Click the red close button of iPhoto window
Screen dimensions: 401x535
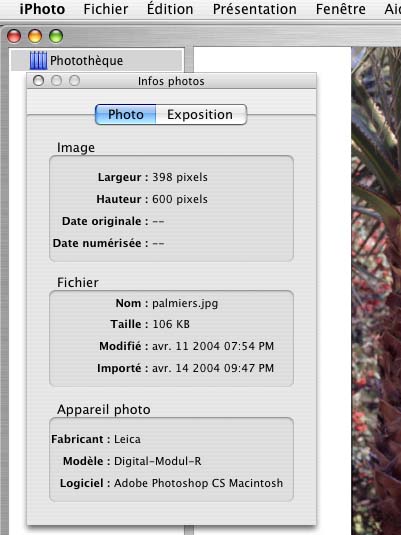pyautogui.click(x=14, y=36)
